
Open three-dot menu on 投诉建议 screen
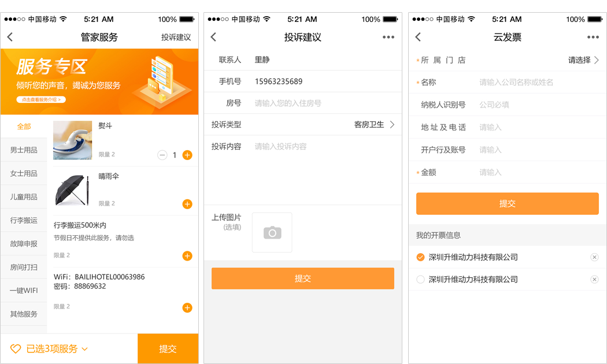pos(388,37)
